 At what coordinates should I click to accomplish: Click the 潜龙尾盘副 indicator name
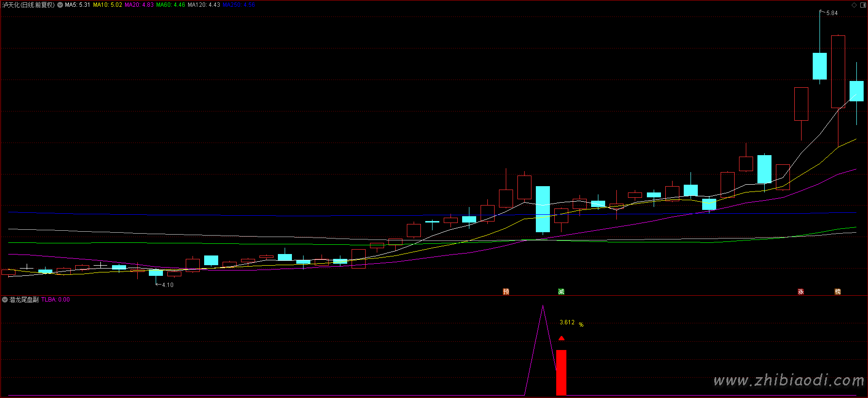(x=24, y=300)
